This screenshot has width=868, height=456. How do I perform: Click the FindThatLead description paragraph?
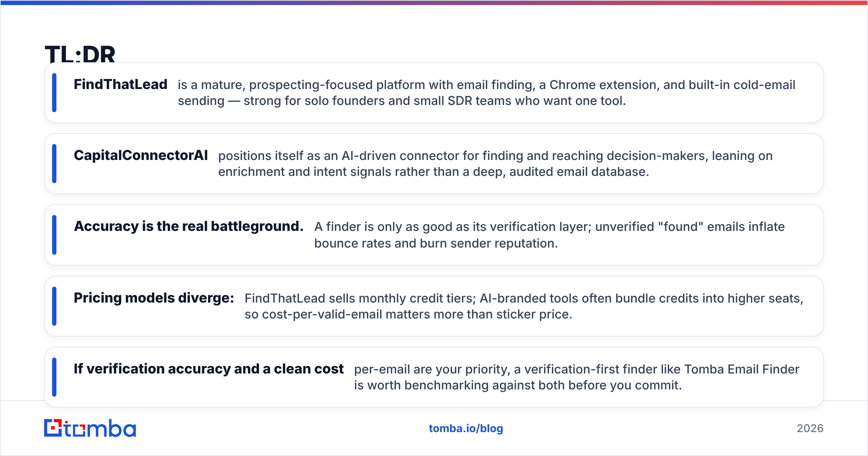pos(486,93)
